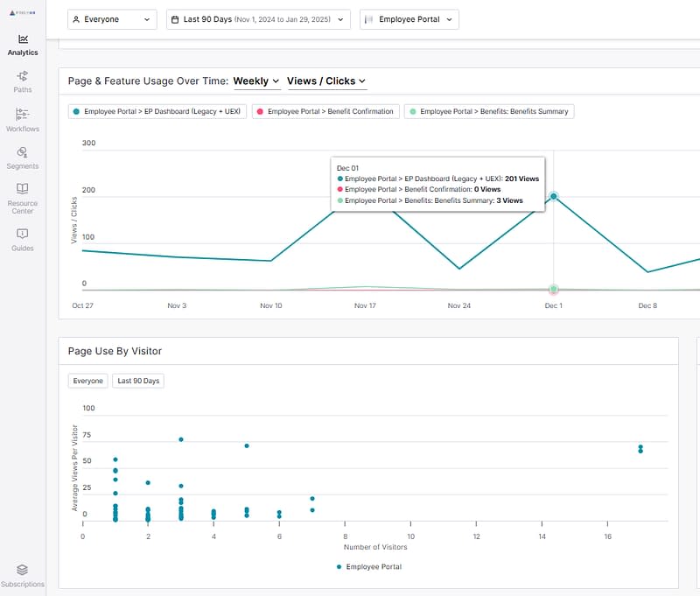Open the Analytics section icon
700x596 pixels.
[x=23, y=39]
